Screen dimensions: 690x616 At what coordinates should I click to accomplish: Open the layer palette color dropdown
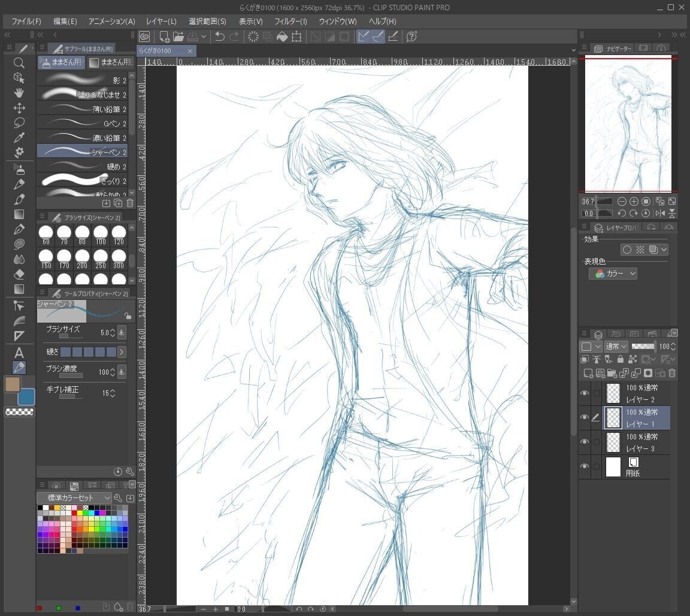coord(591,347)
